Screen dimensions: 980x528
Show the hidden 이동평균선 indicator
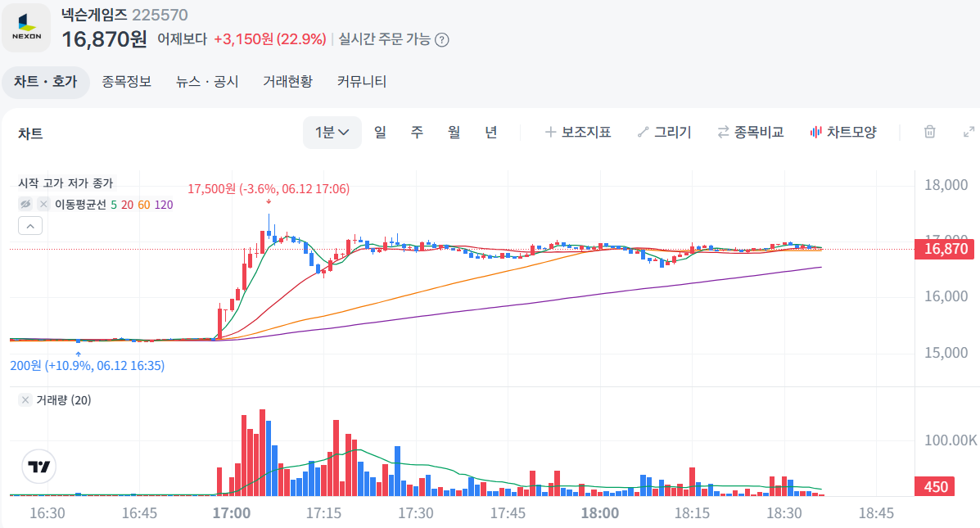[x=25, y=204]
